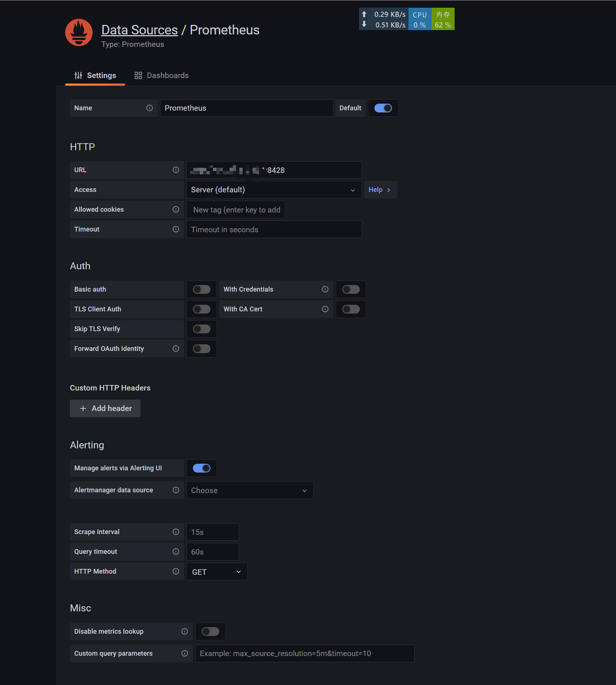Viewport: 616px width, 685px height.
Task: Open the Alertmanager data source Choose dropdown
Action: pyautogui.click(x=250, y=490)
